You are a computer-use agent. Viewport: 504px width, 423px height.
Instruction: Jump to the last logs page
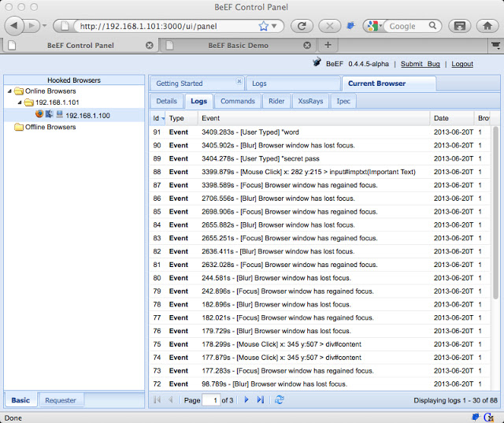tap(260, 400)
